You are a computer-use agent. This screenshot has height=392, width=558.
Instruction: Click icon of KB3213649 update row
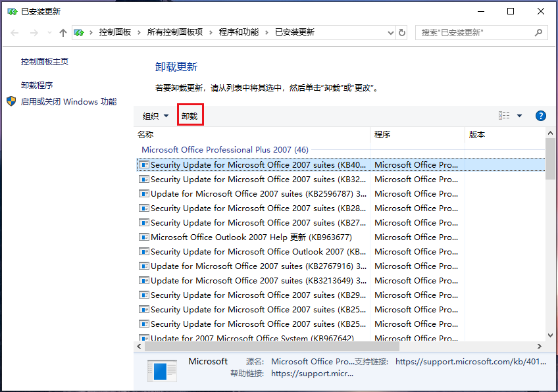click(143, 281)
